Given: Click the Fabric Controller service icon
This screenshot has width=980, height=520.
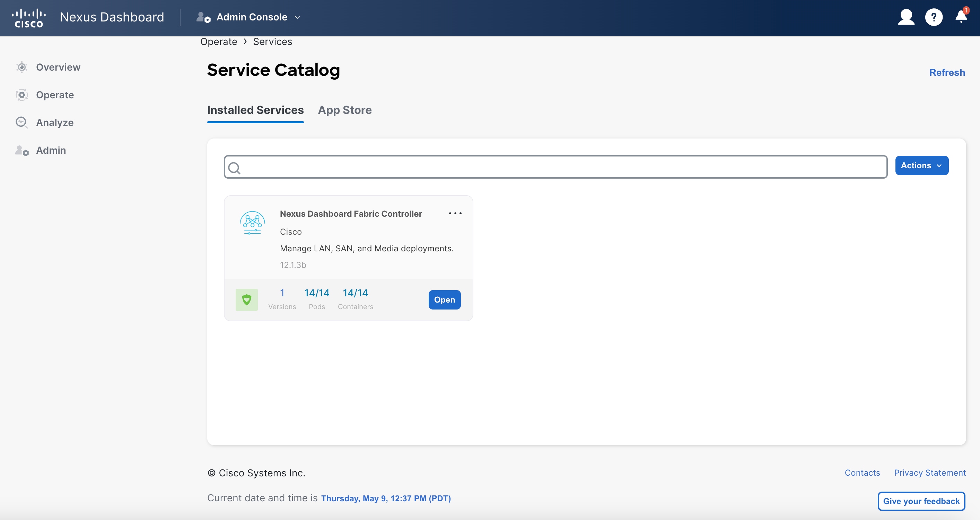Looking at the screenshot, I should [252, 222].
